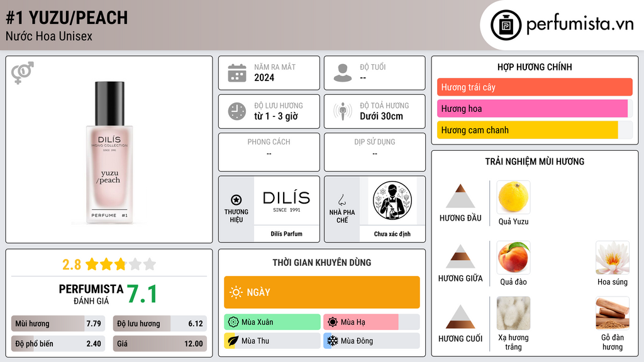The width and height of the screenshot is (644, 362).
Task: Click the Mùa Thu season bar
Action: click(x=272, y=341)
